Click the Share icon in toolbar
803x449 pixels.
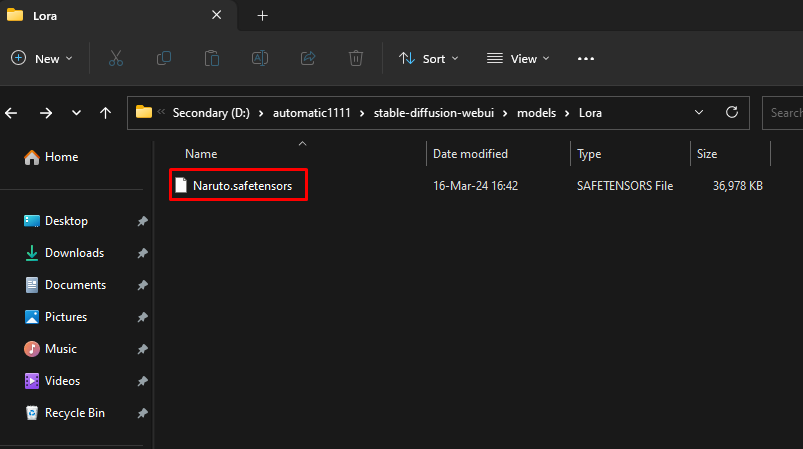(x=308, y=59)
